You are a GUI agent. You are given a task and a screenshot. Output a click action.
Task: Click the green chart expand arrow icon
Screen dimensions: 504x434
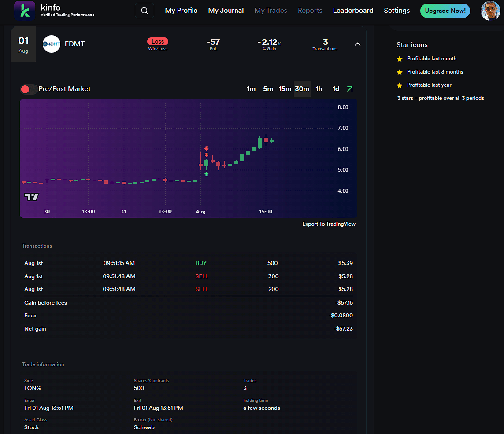click(x=350, y=89)
